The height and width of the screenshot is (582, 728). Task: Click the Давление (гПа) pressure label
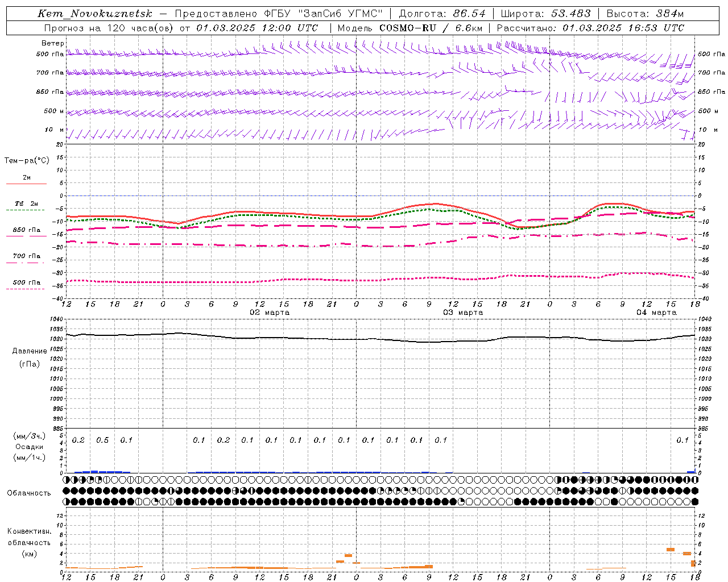click(x=30, y=357)
